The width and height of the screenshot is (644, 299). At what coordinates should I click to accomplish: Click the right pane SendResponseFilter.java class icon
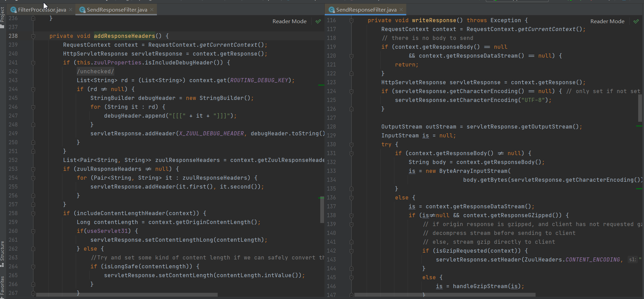332,10
